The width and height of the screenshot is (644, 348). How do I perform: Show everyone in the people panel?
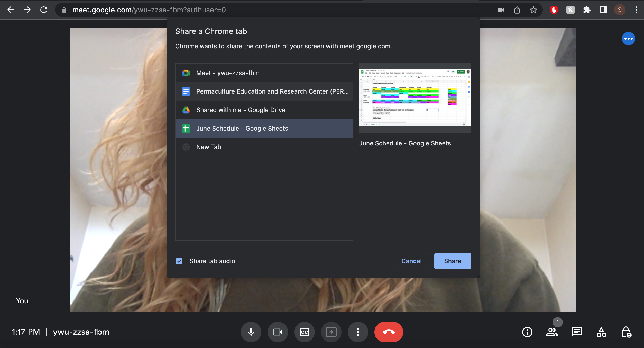(x=552, y=332)
